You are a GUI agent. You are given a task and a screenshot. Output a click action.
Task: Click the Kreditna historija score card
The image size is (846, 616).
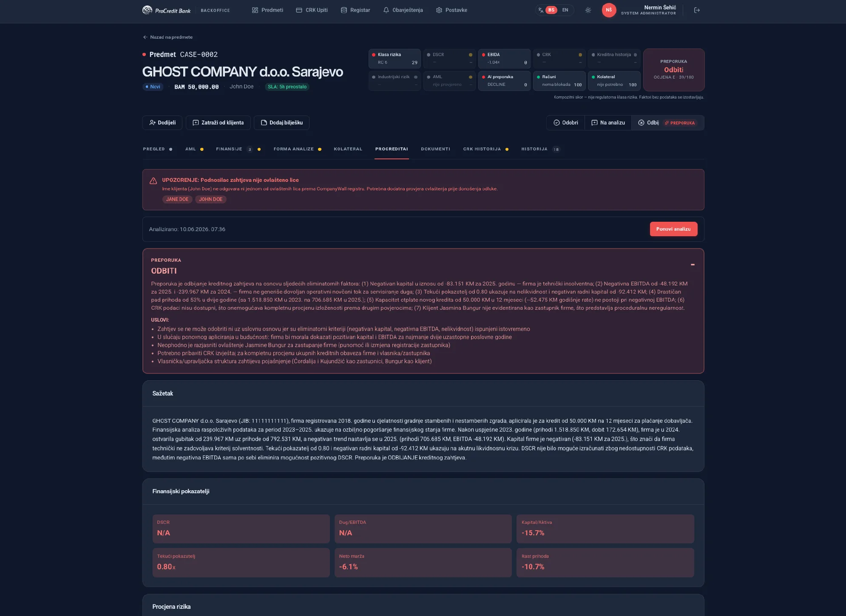click(614, 59)
